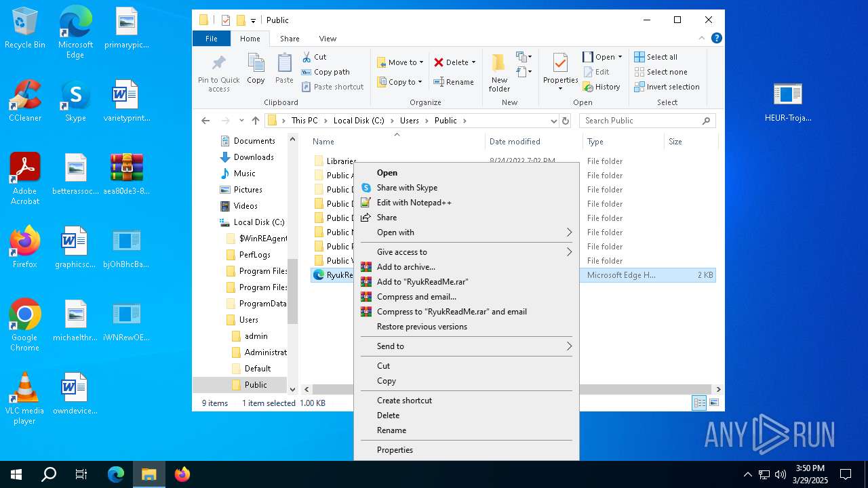Expand the address bar history dropdown

point(554,121)
